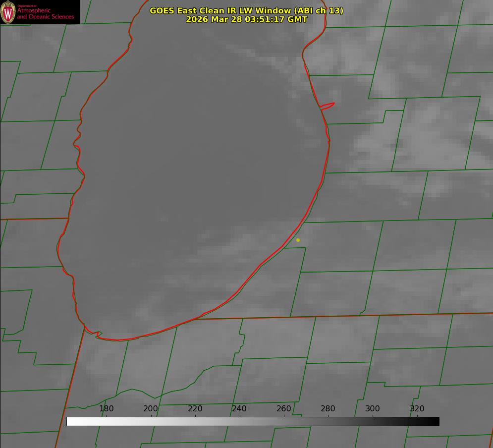Click the "GMT" label in the timestamp
493x448 pixels.
[297, 19]
